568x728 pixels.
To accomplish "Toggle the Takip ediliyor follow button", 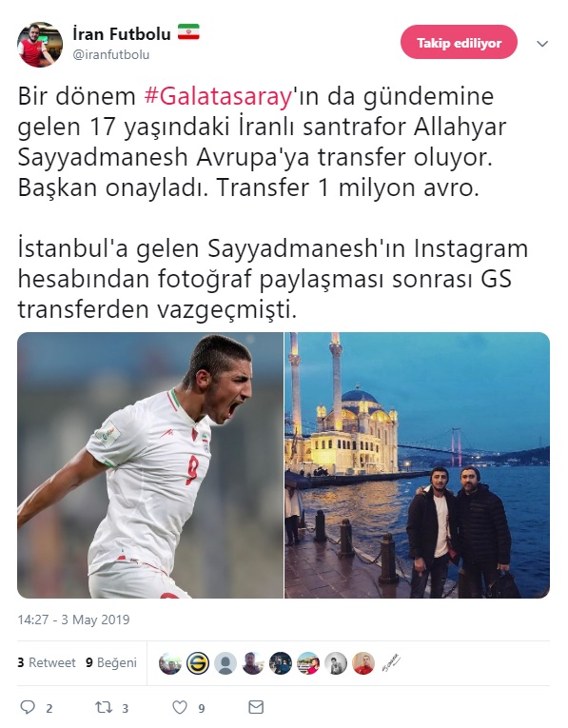I will pyautogui.click(x=459, y=42).
